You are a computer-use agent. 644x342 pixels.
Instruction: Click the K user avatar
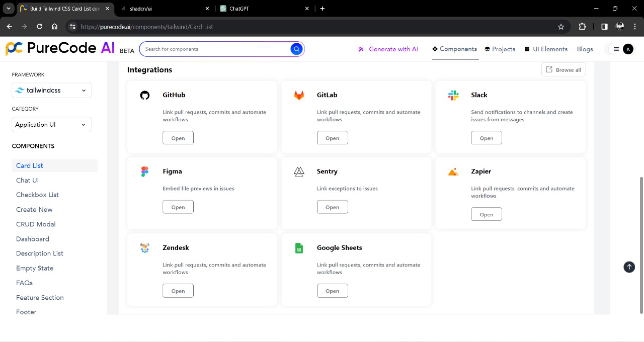click(628, 49)
